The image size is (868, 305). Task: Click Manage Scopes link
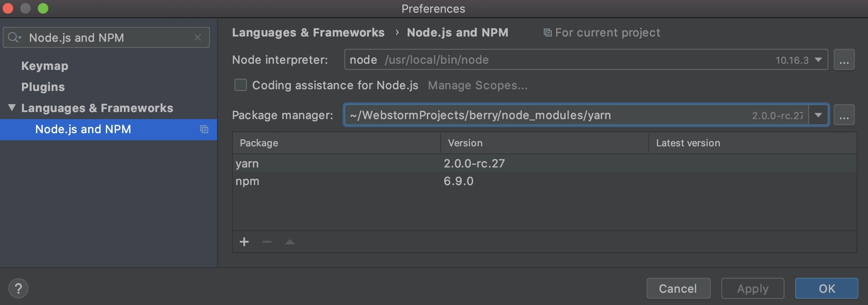tap(478, 85)
